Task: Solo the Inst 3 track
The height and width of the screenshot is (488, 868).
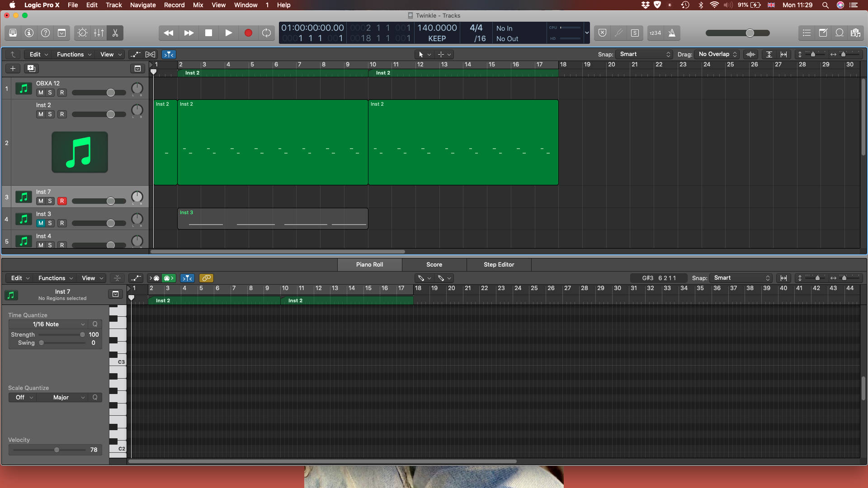Action: (x=51, y=223)
